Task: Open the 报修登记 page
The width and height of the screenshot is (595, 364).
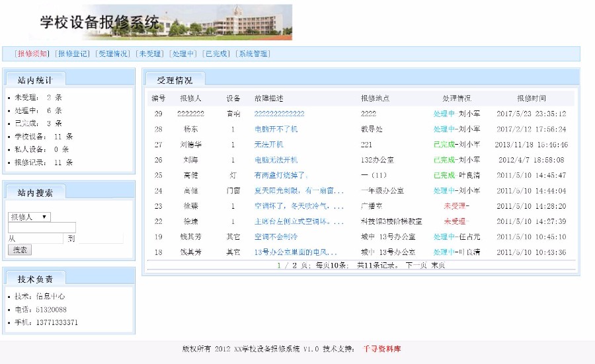Action: point(73,54)
